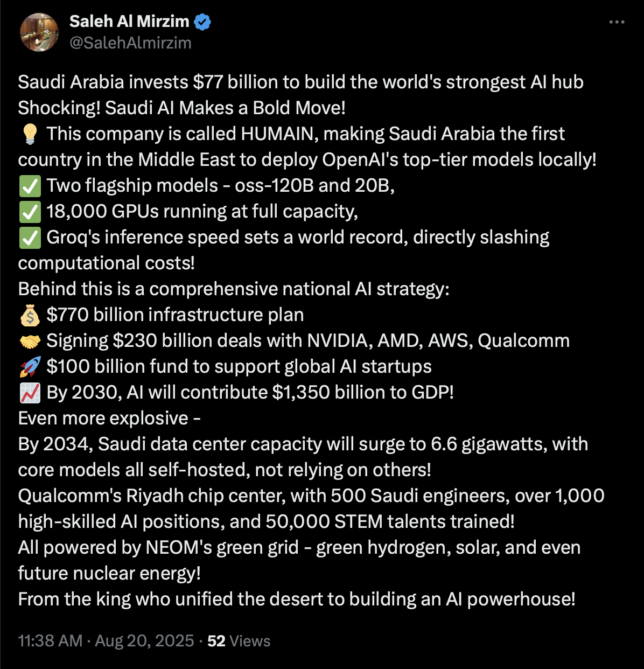The height and width of the screenshot is (669, 644).
Task: Click the money bag emoji
Action: tap(30, 315)
